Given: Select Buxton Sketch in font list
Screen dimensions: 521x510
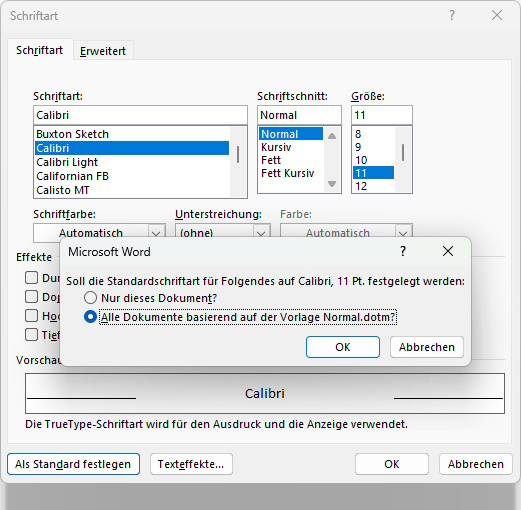Looking at the screenshot, I should tap(132, 134).
